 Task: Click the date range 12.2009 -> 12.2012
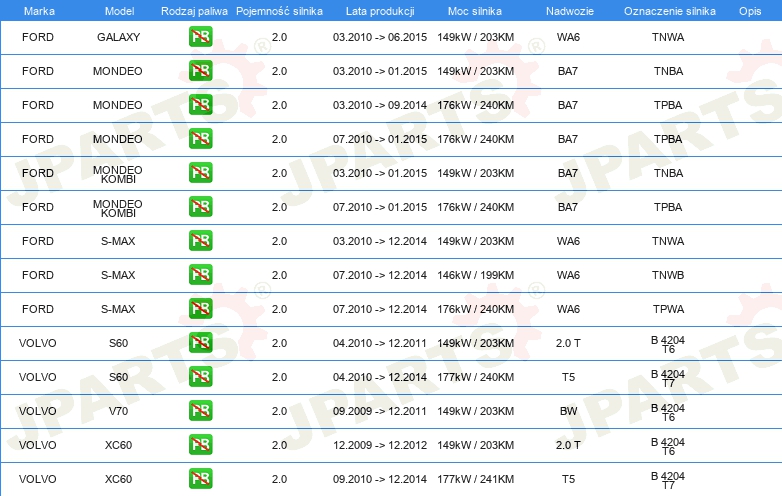click(380, 445)
